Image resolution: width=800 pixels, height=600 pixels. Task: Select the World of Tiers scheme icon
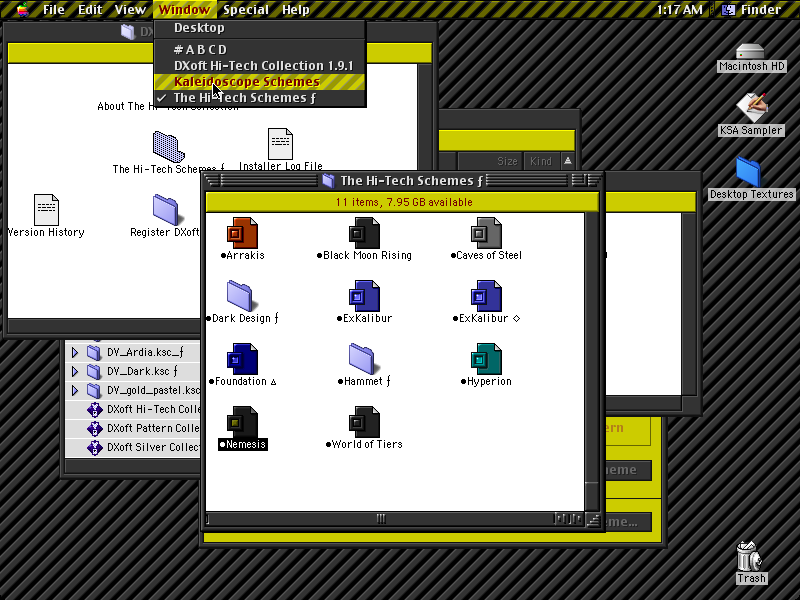pyautogui.click(x=364, y=421)
